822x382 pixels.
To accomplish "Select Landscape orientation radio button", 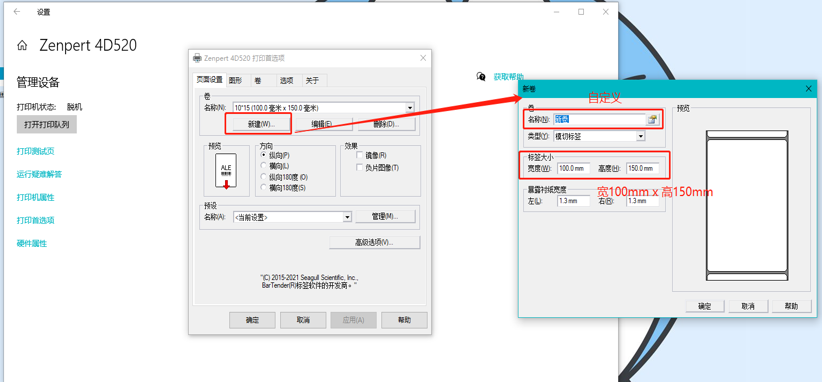I will click(264, 166).
